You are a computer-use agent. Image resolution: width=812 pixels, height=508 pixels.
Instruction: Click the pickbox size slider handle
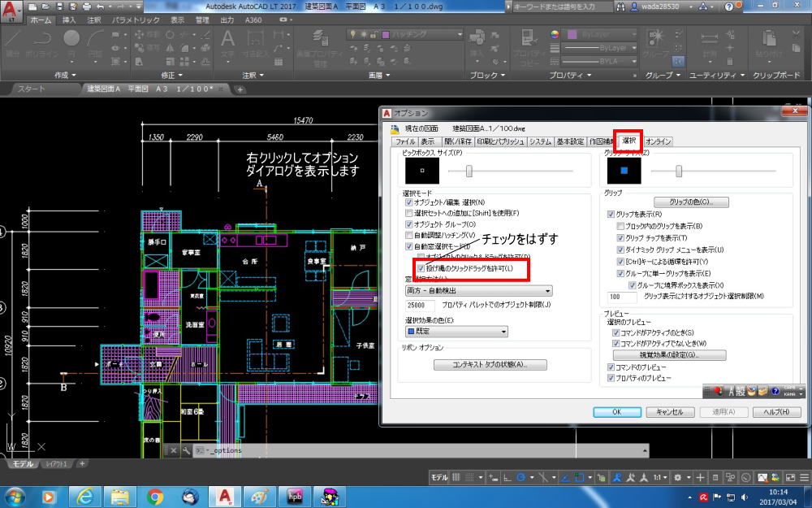pyautogui.click(x=469, y=171)
